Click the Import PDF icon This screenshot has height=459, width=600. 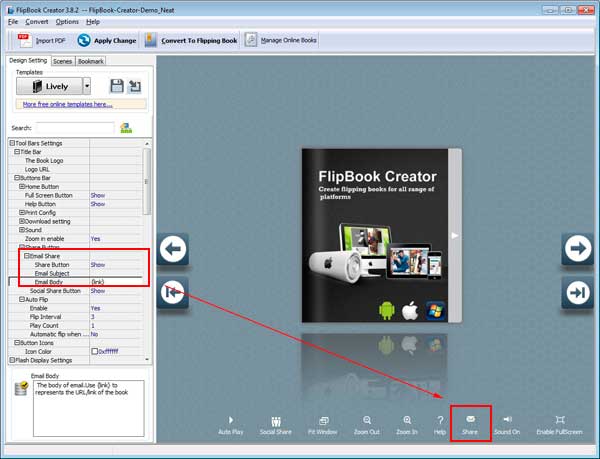click(25, 40)
